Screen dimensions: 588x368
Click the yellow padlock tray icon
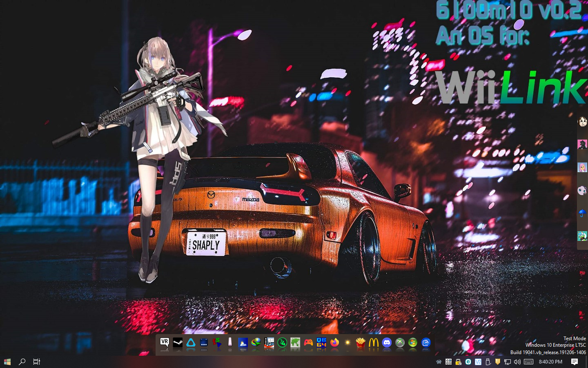(x=459, y=362)
